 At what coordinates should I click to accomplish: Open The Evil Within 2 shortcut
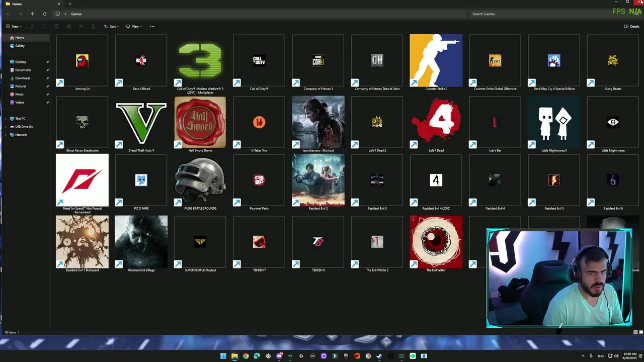[x=377, y=244]
